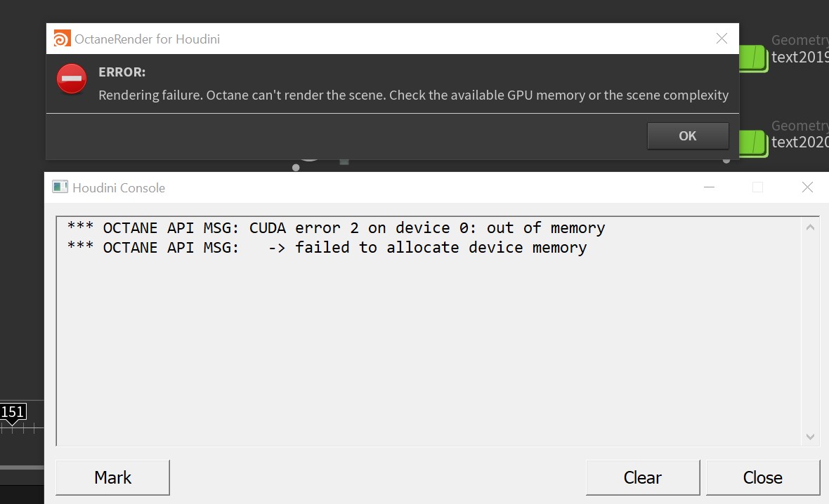Image resolution: width=829 pixels, height=504 pixels.
Task: Click the Houdini Console window icon
Action: (x=60, y=187)
